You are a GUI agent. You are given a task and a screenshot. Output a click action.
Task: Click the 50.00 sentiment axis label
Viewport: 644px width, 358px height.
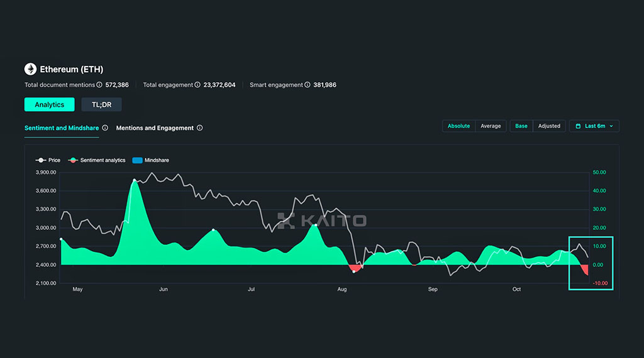(599, 172)
